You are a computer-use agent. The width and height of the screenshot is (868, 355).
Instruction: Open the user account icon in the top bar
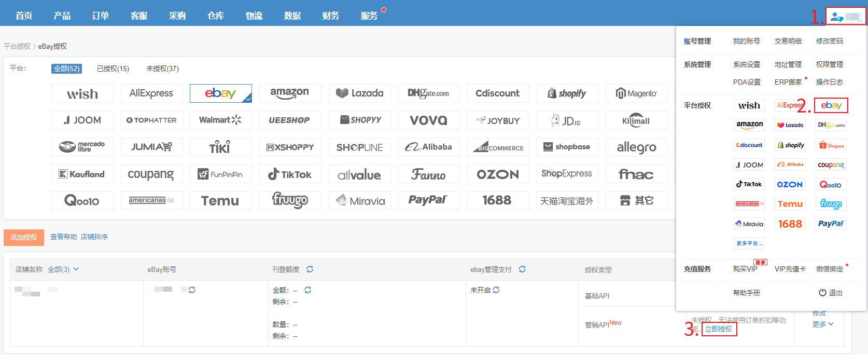837,17
